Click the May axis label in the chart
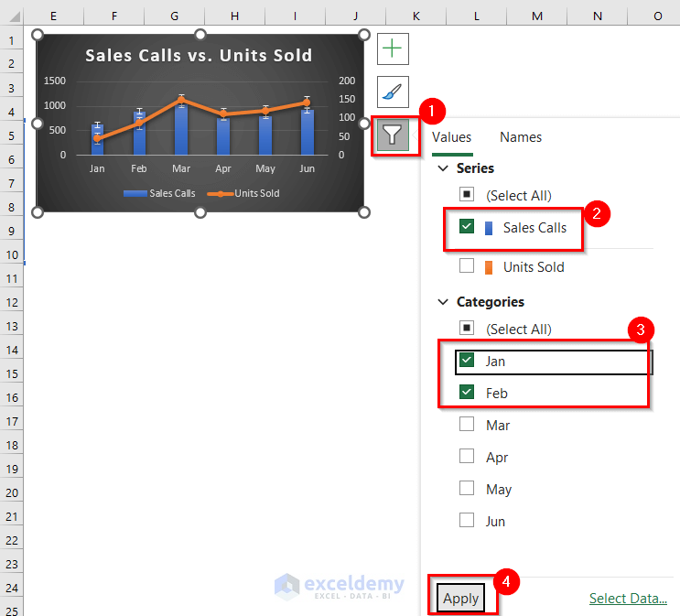Viewport: 680px width, 616px height. click(x=265, y=168)
